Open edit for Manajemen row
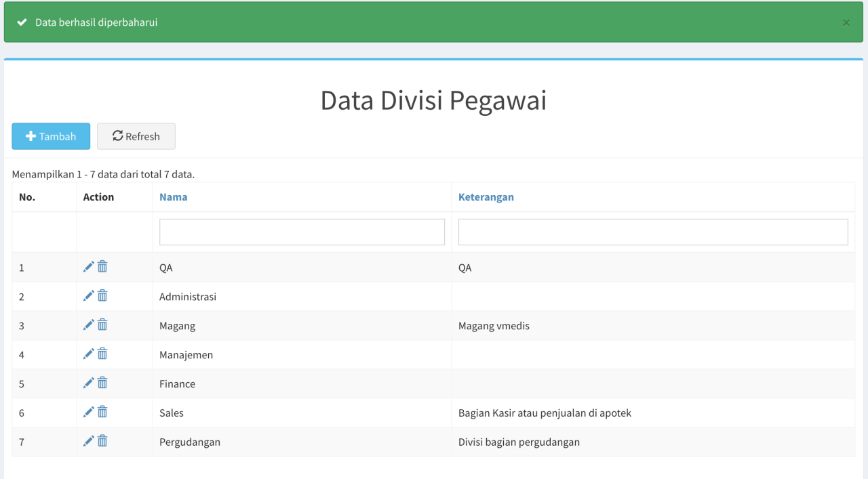Screen dimensions: 868x479 pos(89,354)
